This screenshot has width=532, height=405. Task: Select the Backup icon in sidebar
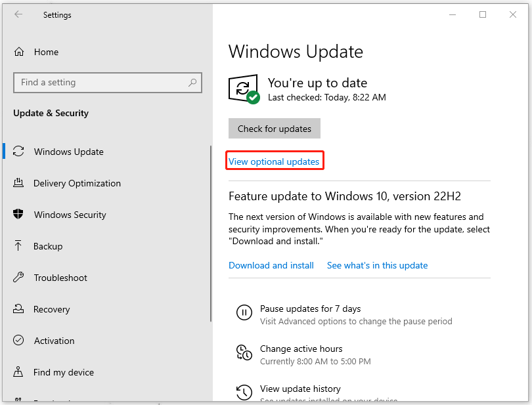click(x=18, y=246)
